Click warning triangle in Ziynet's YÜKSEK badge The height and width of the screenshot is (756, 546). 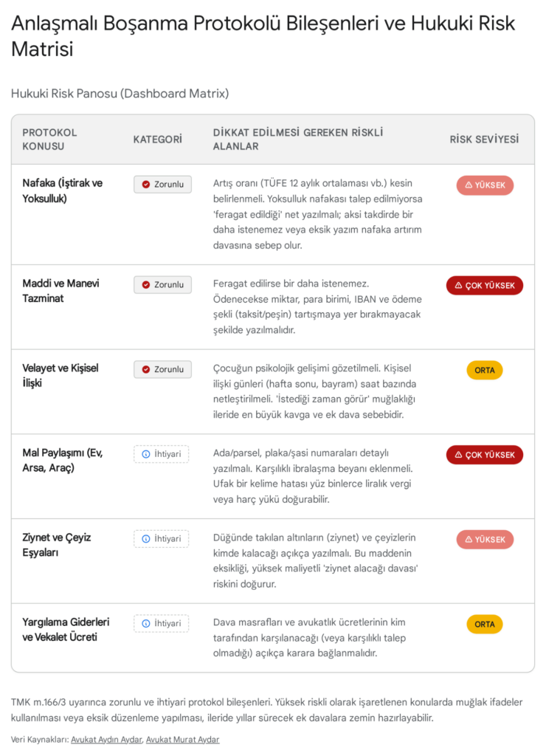pyautogui.click(x=469, y=540)
